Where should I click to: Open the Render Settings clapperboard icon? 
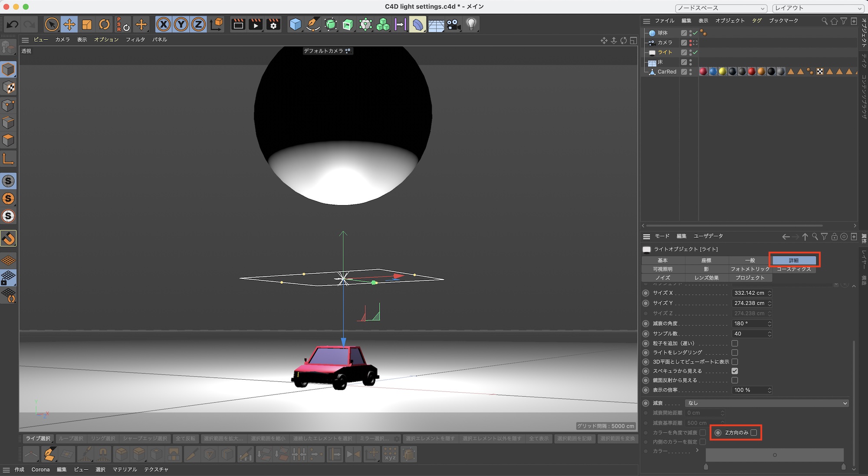tap(273, 25)
